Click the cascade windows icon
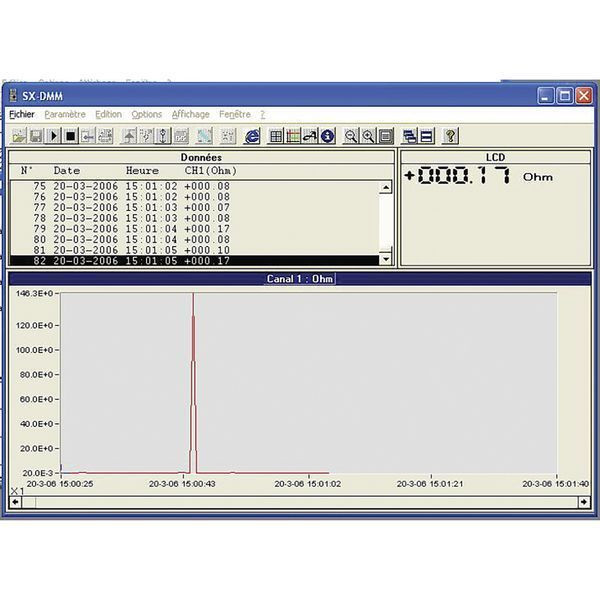Screen dimensions: 600x600 [x=409, y=136]
